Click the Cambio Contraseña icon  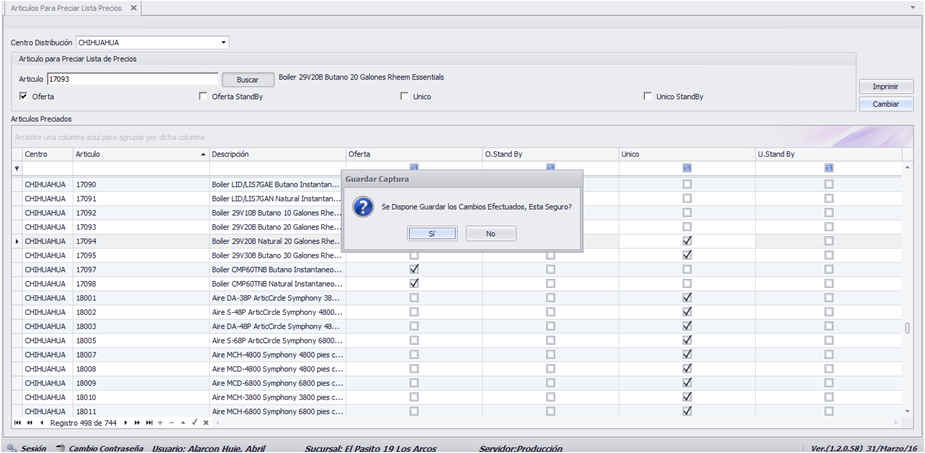coord(60,448)
